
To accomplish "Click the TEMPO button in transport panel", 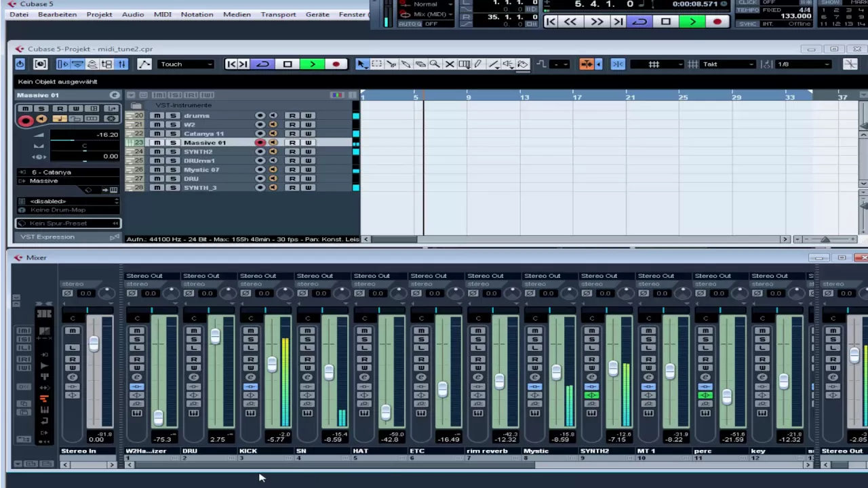I will (x=748, y=10).
